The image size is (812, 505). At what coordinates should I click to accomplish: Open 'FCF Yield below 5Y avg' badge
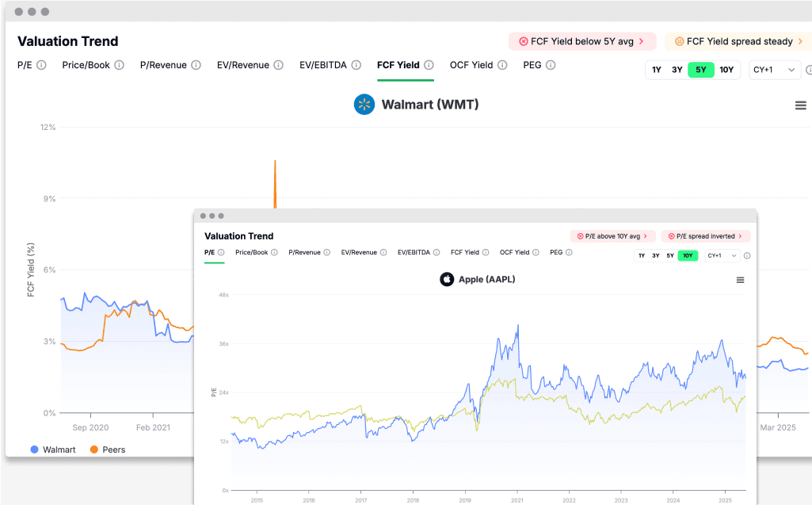pyautogui.click(x=582, y=41)
